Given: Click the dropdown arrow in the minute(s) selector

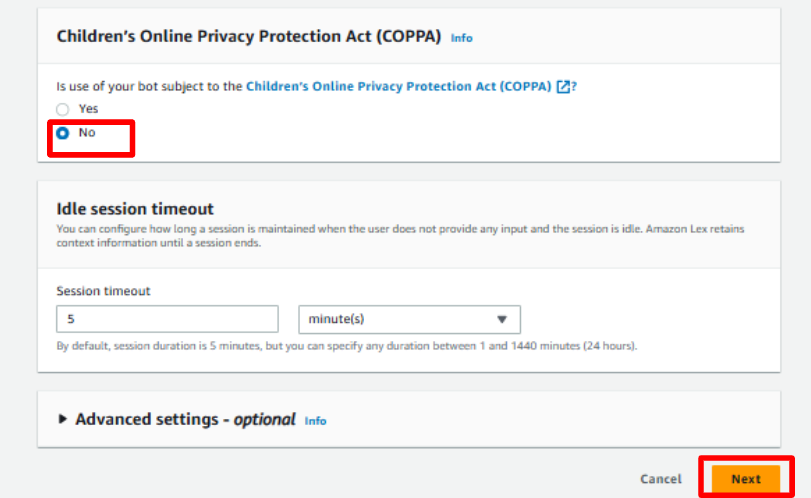Looking at the screenshot, I should (x=502, y=320).
